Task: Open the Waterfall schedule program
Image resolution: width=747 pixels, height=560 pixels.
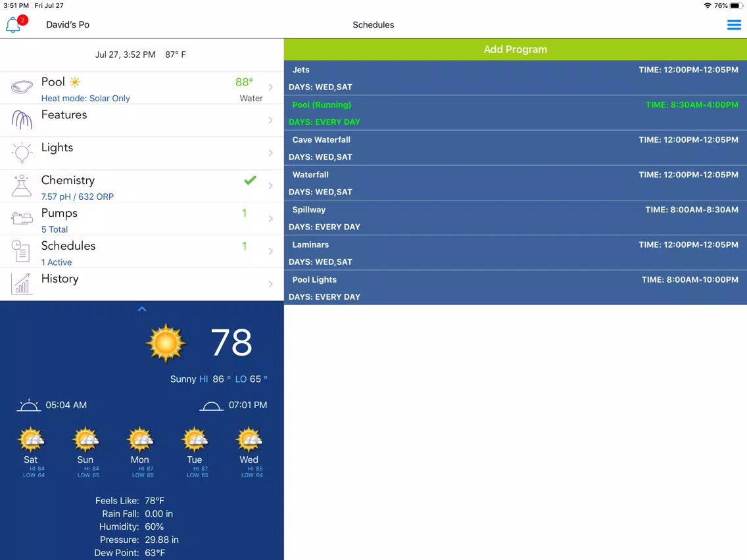Action: pyautogui.click(x=516, y=183)
